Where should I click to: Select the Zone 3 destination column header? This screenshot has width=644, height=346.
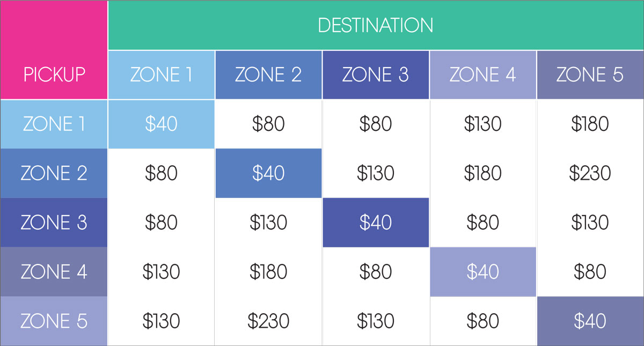(376, 75)
